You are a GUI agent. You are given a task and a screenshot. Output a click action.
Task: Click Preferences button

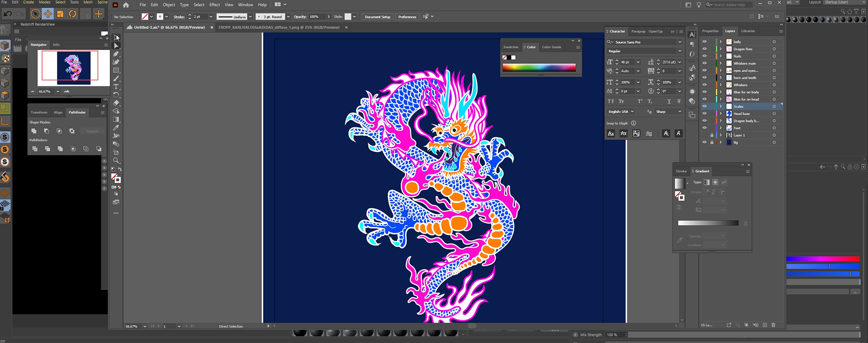(x=407, y=17)
